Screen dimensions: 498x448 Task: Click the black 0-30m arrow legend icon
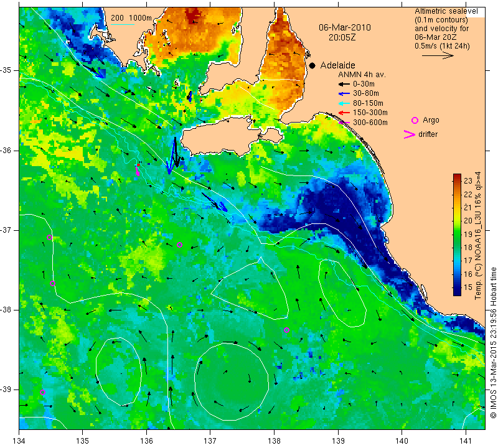[x=344, y=84]
